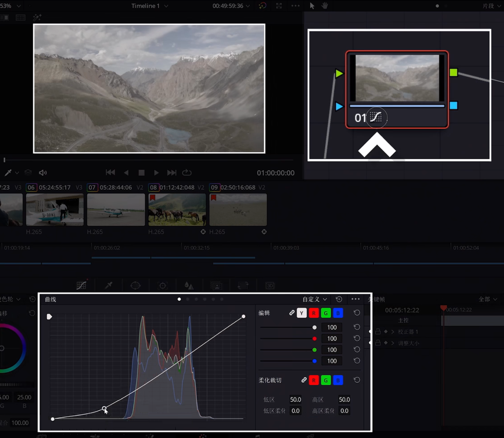The image size is (504, 438).
Task: Reset the soft clip settings
Action: (357, 380)
